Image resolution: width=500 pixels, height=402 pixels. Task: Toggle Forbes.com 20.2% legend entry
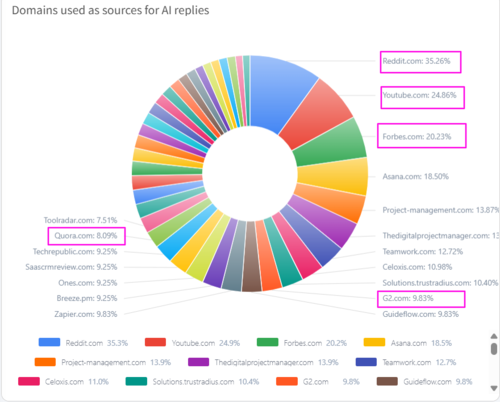302,343
